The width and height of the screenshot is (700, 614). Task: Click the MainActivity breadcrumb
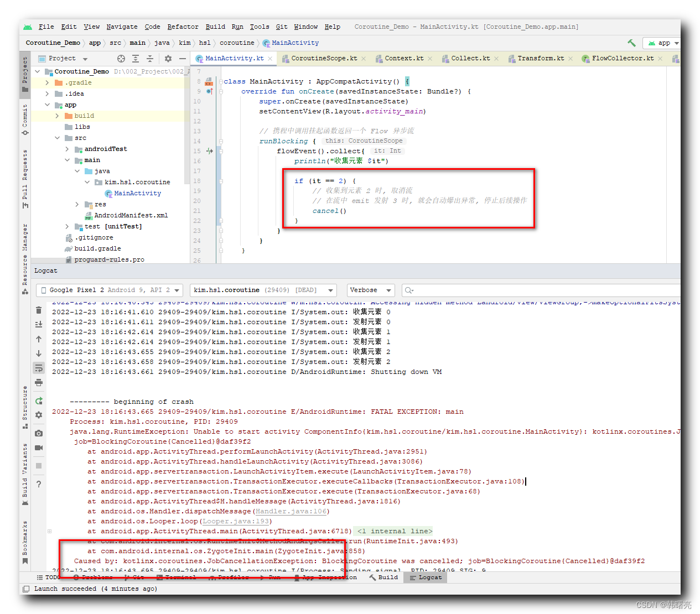291,43
